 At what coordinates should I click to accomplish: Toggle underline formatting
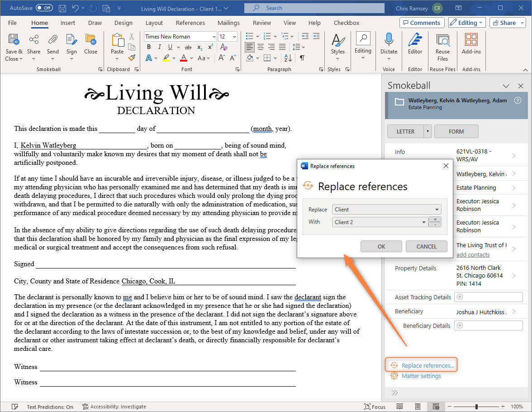coord(170,47)
